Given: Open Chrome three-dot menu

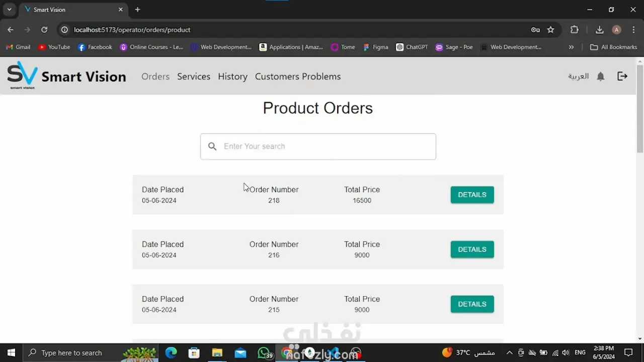Looking at the screenshot, I should tap(633, 30).
